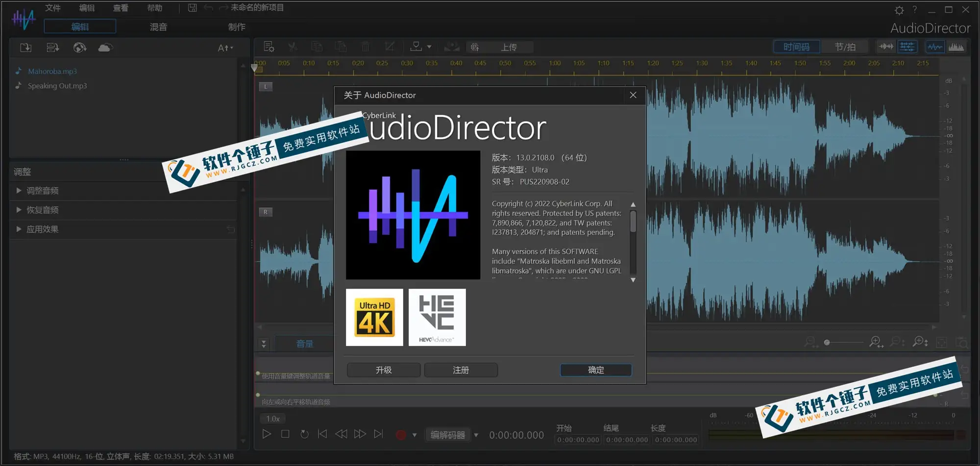Click the delete trash icon
This screenshot has height=466, width=980.
tap(365, 47)
